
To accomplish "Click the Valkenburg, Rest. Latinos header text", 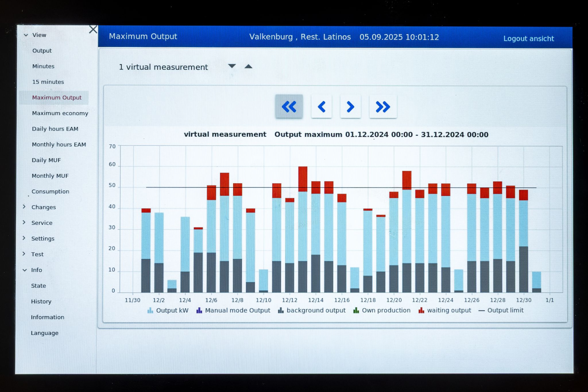I will click(300, 37).
